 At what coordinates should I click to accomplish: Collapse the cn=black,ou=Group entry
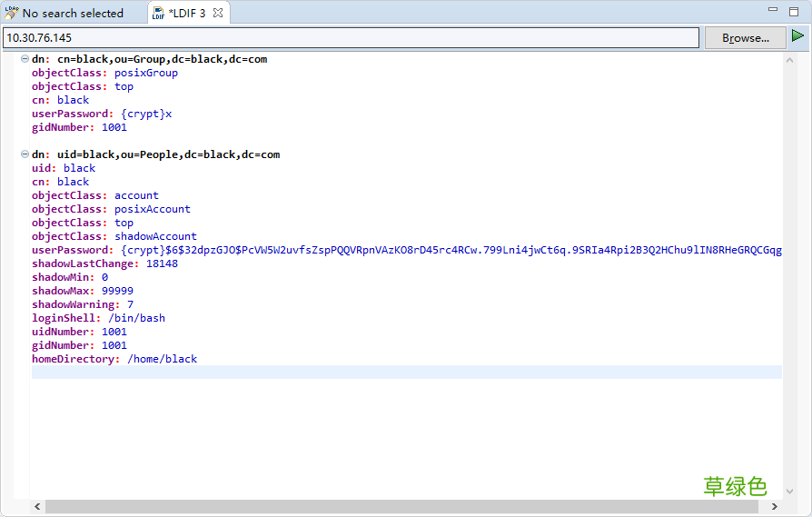[25, 59]
